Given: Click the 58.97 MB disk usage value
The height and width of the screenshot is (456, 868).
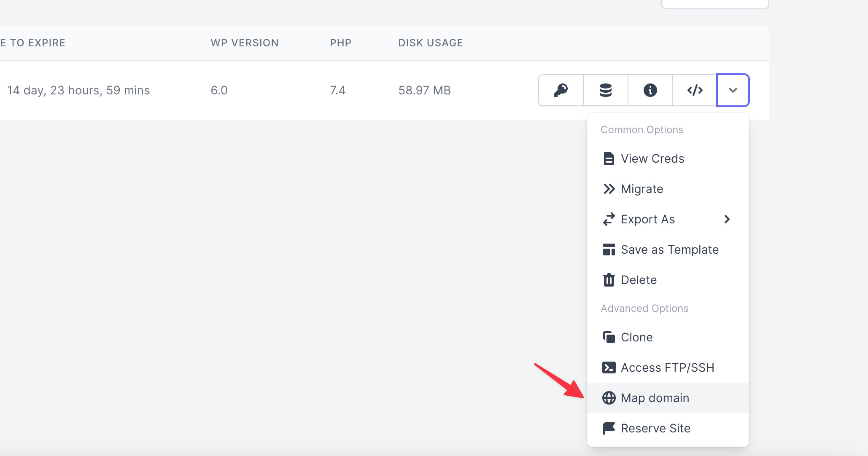Looking at the screenshot, I should coord(425,90).
